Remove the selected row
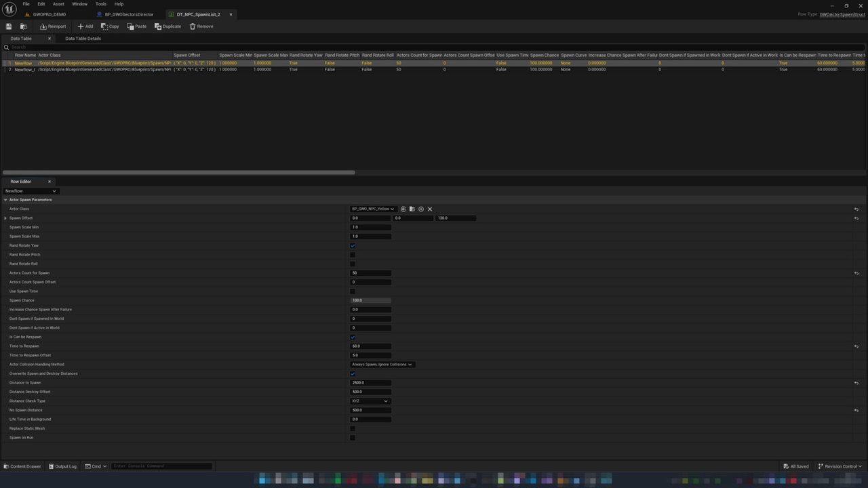868x488 pixels. pos(201,26)
